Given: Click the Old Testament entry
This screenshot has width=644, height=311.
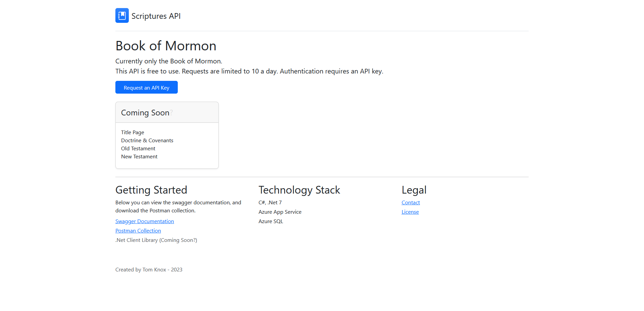Looking at the screenshot, I should pos(138,149).
